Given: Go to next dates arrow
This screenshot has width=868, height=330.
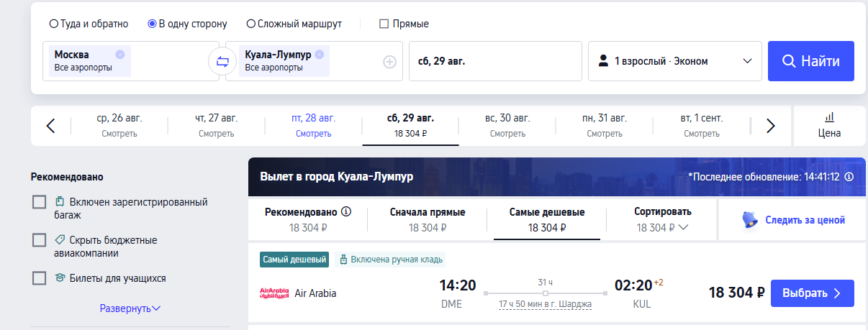Looking at the screenshot, I should 771,126.
